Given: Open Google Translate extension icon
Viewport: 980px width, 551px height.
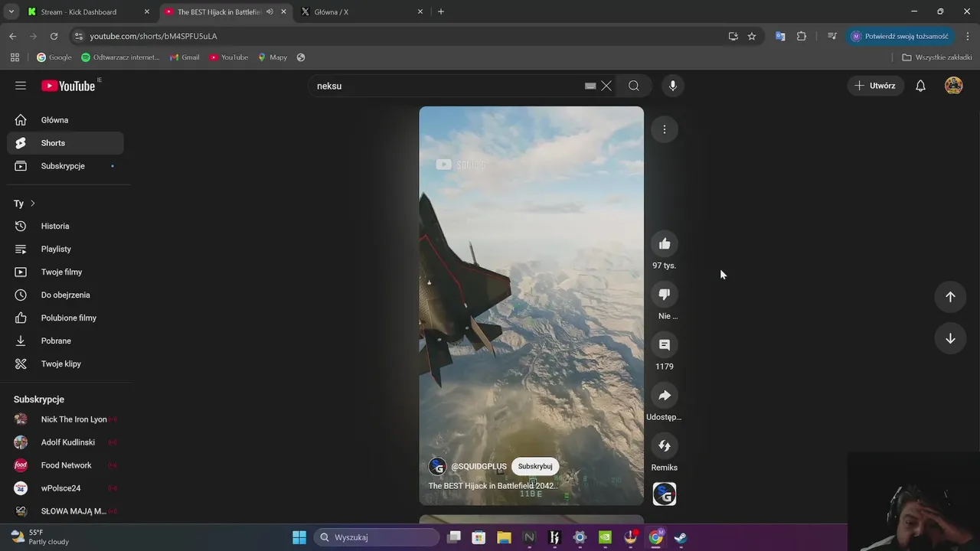Looking at the screenshot, I should 780,36.
